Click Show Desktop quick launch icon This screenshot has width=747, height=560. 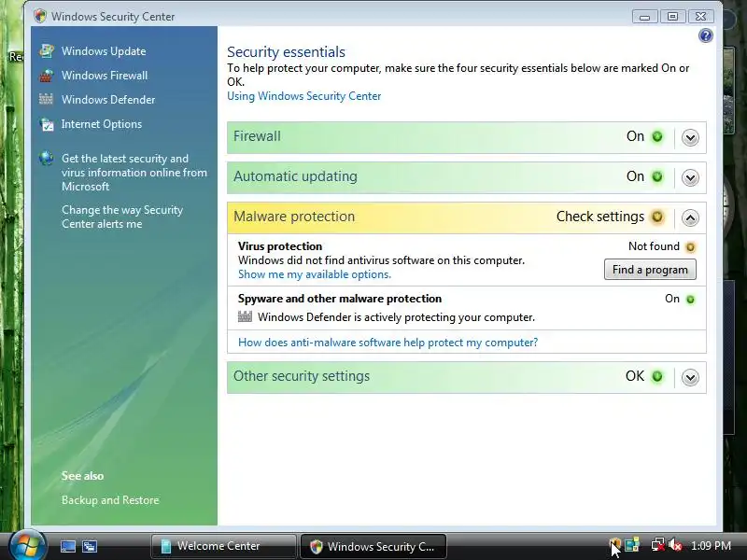(68, 546)
